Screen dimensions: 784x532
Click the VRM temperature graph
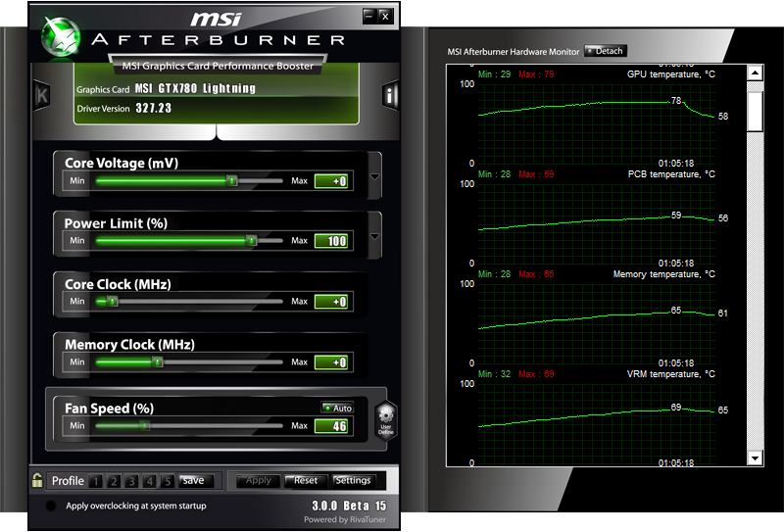click(x=597, y=424)
